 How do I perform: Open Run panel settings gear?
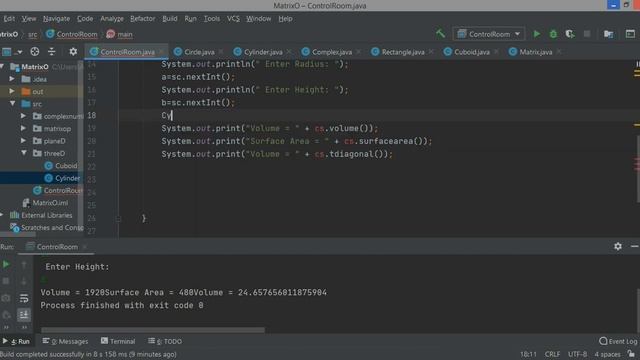(x=618, y=246)
